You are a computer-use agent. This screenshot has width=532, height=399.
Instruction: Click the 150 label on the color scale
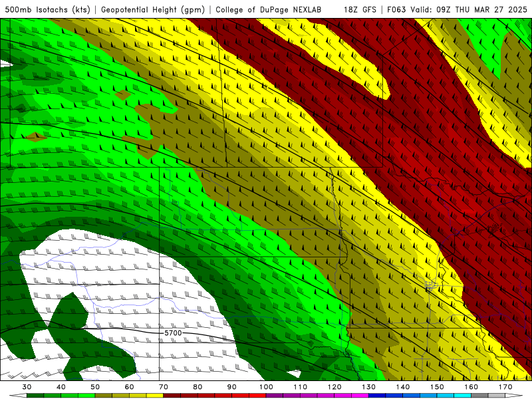[437, 387]
